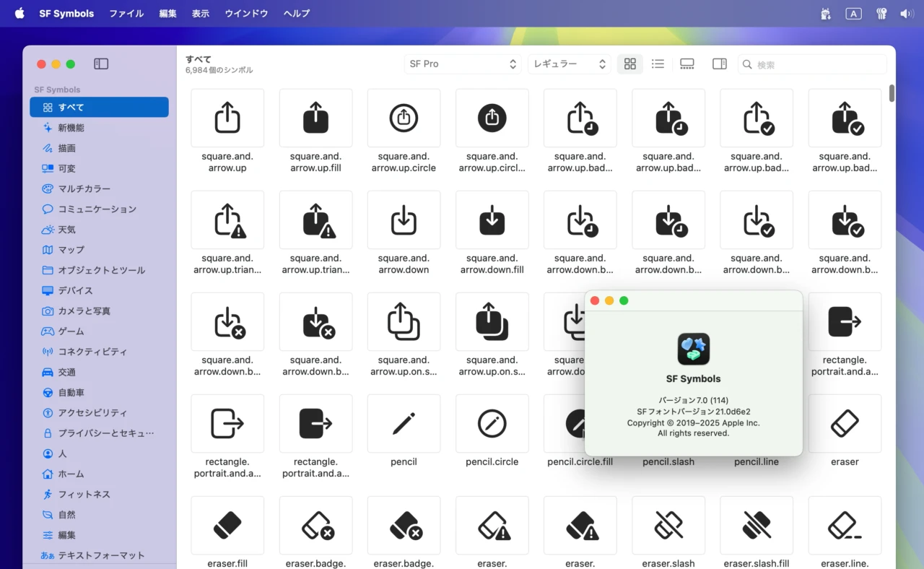
Task: Select the square.and.arrow.up.circle symbol
Action: [x=404, y=118]
